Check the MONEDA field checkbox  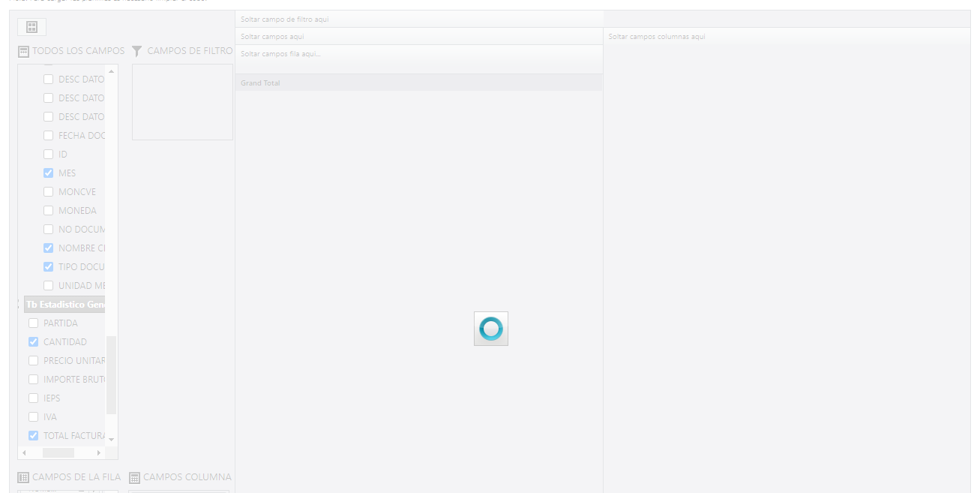coord(49,211)
